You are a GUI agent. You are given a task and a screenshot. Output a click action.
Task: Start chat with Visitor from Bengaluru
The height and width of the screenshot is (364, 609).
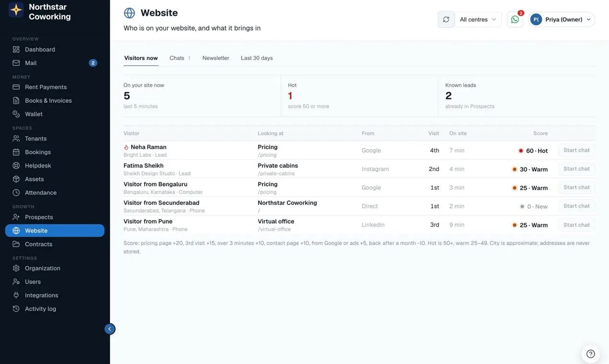click(577, 188)
